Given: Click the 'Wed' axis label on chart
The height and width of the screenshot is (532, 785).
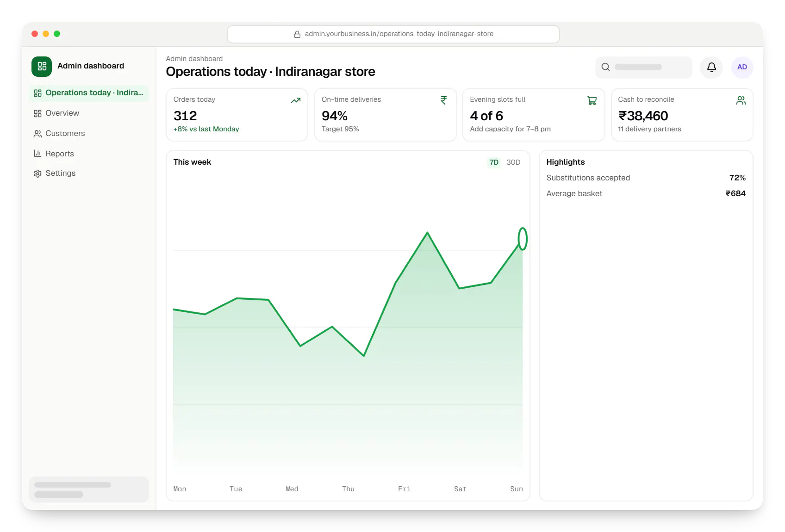Looking at the screenshot, I should (x=292, y=489).
